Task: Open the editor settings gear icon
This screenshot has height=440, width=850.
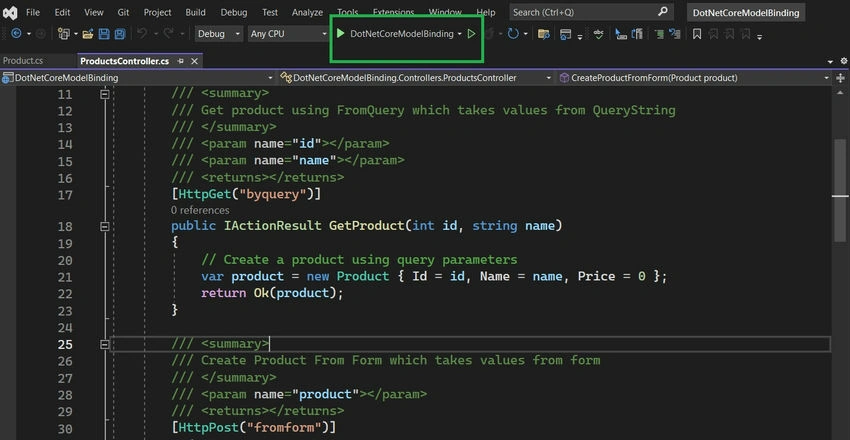Action: pos(844,61)
